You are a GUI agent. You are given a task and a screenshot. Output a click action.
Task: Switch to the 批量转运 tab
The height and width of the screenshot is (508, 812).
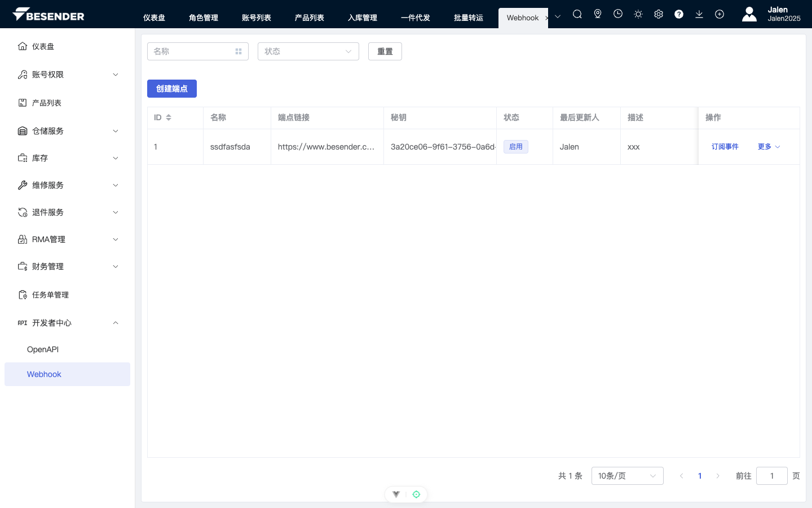[x=469, y=18]
